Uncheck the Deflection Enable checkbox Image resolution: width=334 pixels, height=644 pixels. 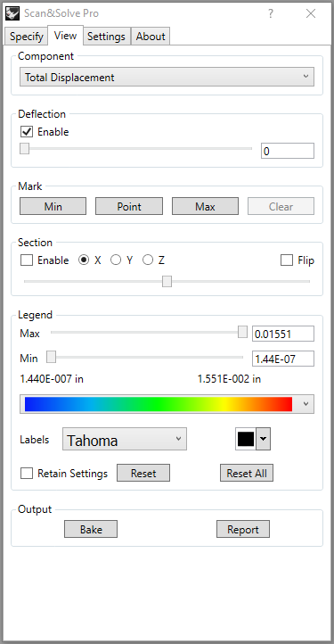coord(27,132)
